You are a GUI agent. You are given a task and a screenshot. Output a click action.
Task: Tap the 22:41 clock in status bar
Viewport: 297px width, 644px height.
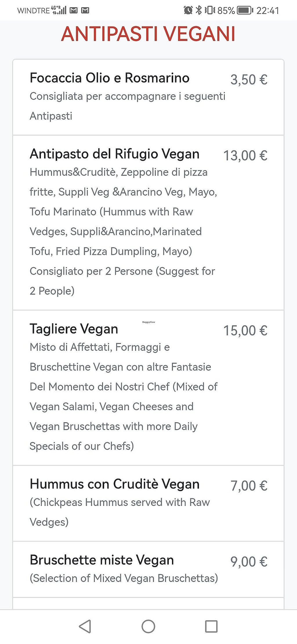pyautogui.click(x=267, y=11)
